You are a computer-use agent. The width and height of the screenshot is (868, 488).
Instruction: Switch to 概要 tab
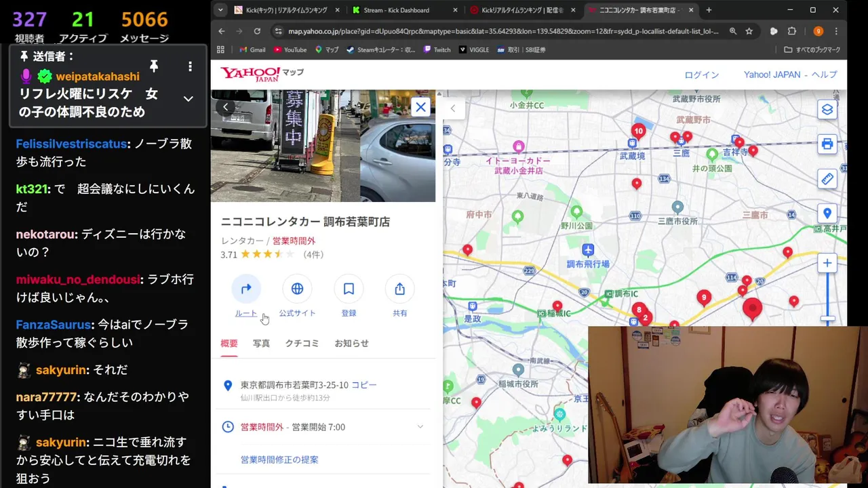pyautogui.click(x=229, y=343)
